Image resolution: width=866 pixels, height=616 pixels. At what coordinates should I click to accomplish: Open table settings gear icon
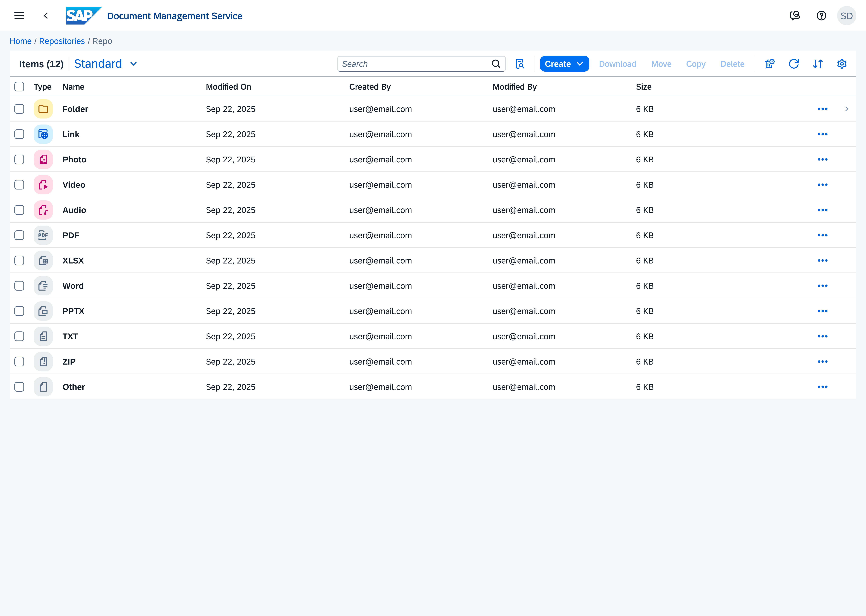click(842, 64)
